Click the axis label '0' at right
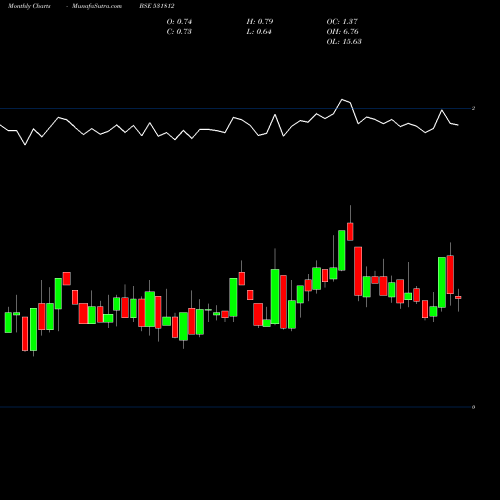The width and height of the screenshot is (500, 500). [x=473, y=407]
